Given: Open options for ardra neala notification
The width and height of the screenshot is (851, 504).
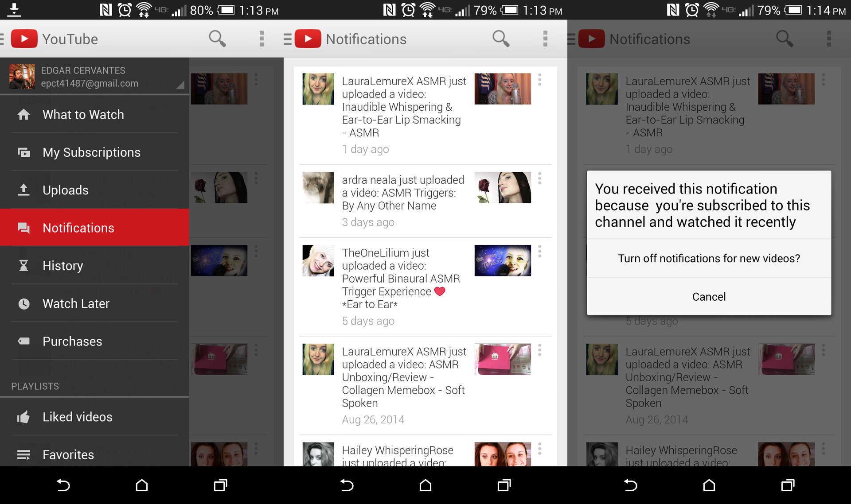Looking at the screenshot, I should pyautogui.click(x=539, y=179).
